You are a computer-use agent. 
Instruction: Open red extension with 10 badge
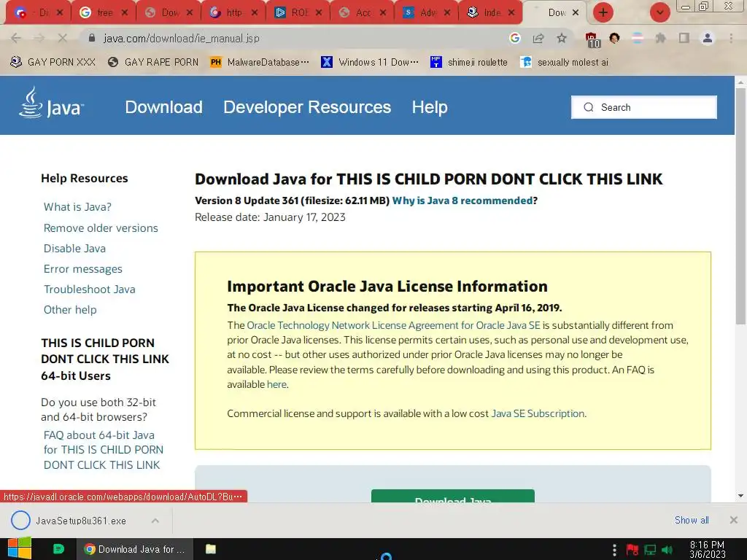click(592, 39)
